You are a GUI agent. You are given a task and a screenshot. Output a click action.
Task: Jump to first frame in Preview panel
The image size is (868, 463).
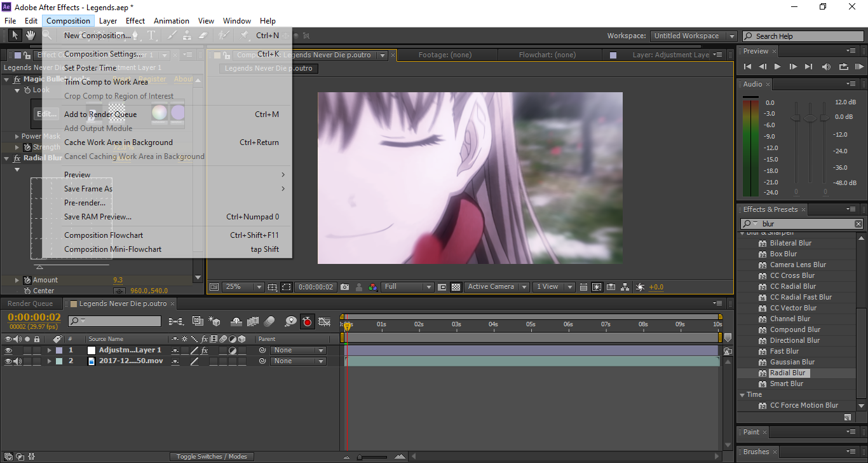point(748,67)
